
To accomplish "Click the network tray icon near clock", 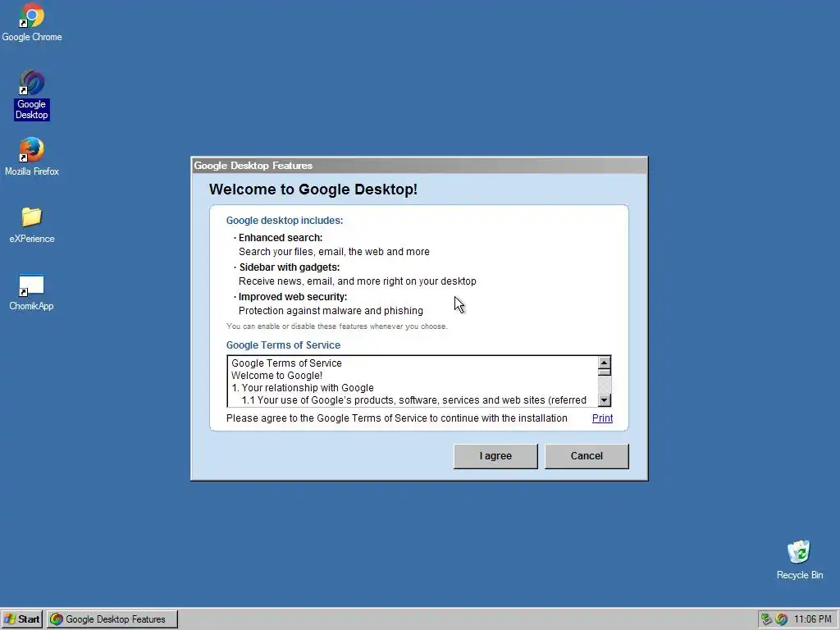I will 767,619.
